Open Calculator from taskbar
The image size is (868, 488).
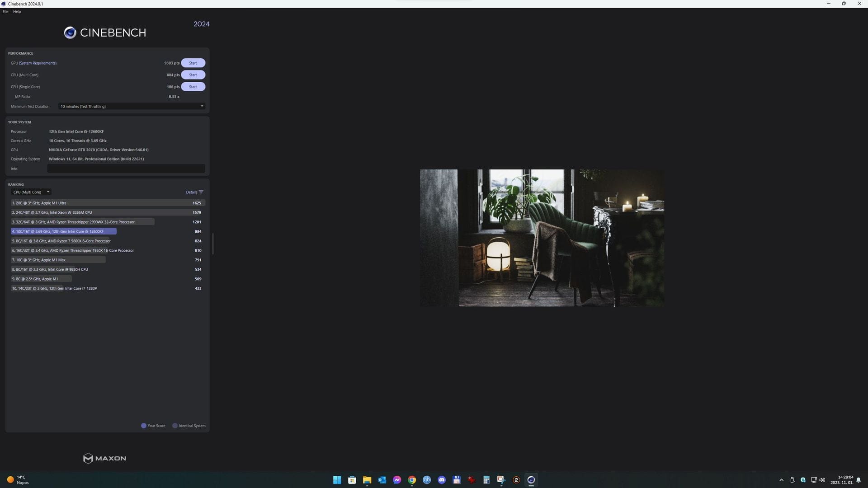coord(486,480)
